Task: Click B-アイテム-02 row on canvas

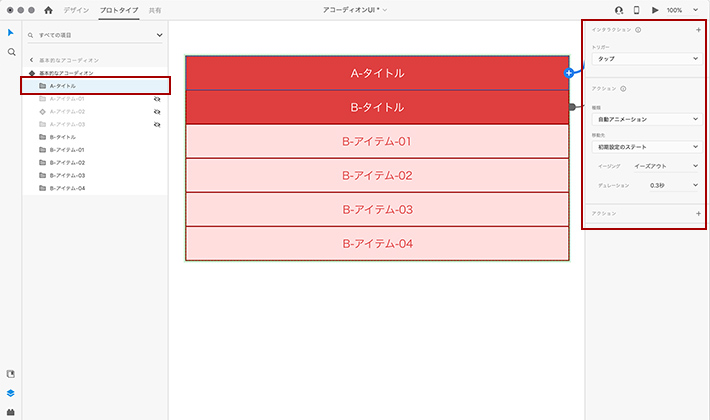Action: (377, 175)
